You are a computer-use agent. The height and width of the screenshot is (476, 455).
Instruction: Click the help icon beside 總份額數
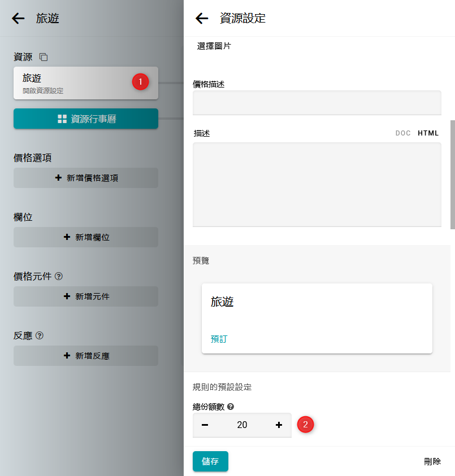(x=231, y=407)
